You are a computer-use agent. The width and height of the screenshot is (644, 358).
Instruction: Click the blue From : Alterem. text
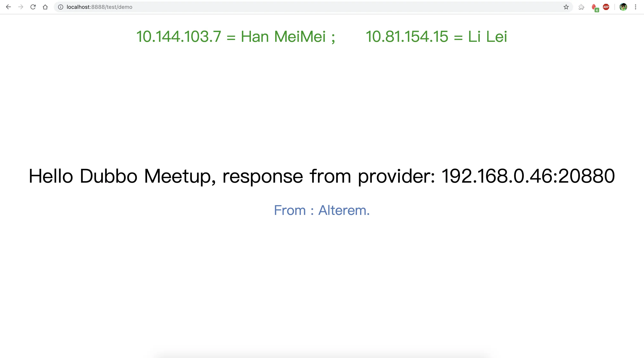[x=322, y=210]
